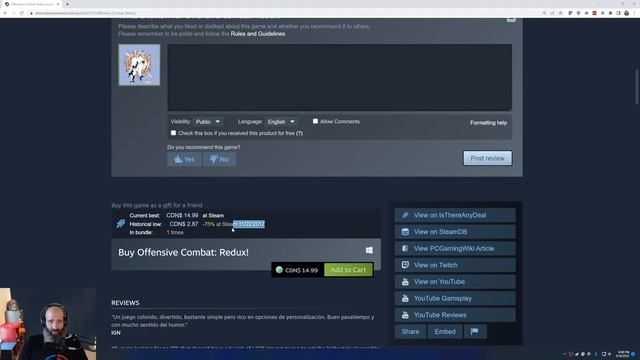Image resolution: width=640 pixels, height=360 pixels.
Task: Click inside the review text area
Action: (340, 77)
